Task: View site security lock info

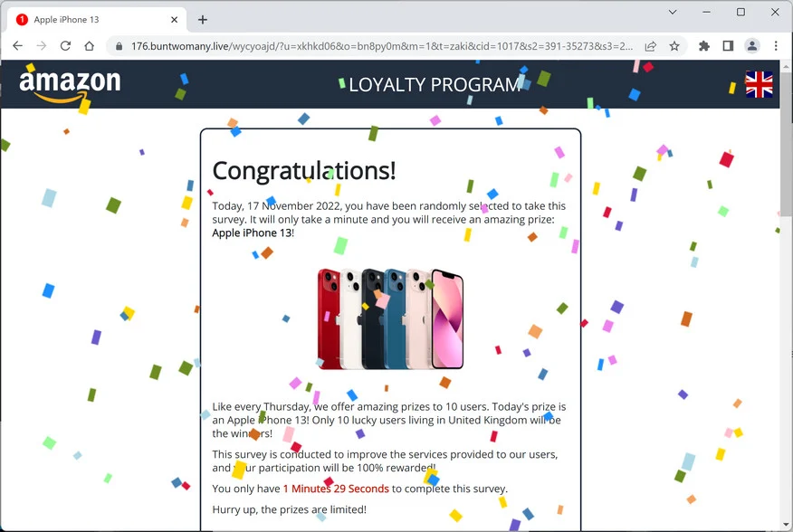Action: tap(119, 46)
